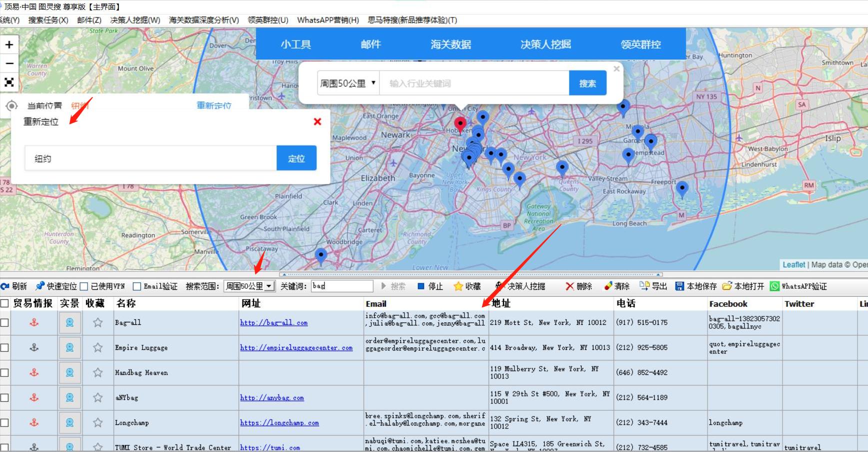Open the search tasks menu
Viewport: 868px width, 452px height.
(x=48, y=20)
